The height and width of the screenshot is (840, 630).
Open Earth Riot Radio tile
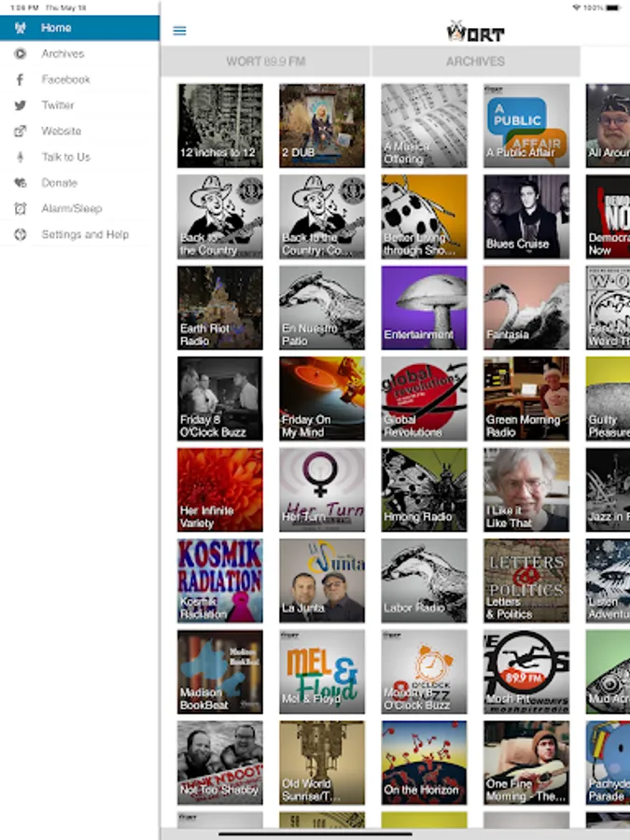(220, 307)
